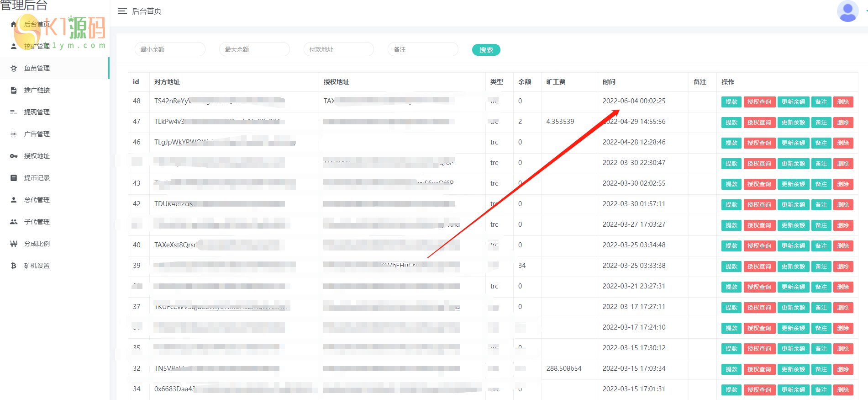Click the key icon beside 授权地址
868x400 pixels.
coord(14,156)
